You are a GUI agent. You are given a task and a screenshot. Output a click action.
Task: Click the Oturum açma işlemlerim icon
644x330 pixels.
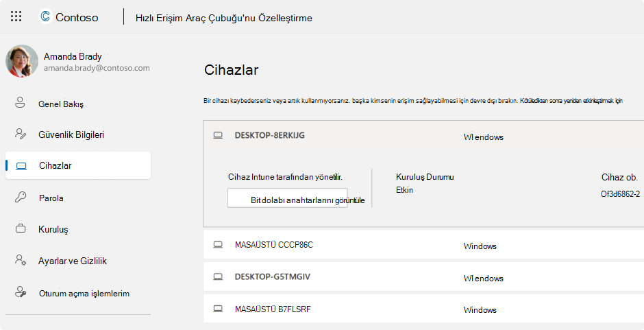coord(21,292)
